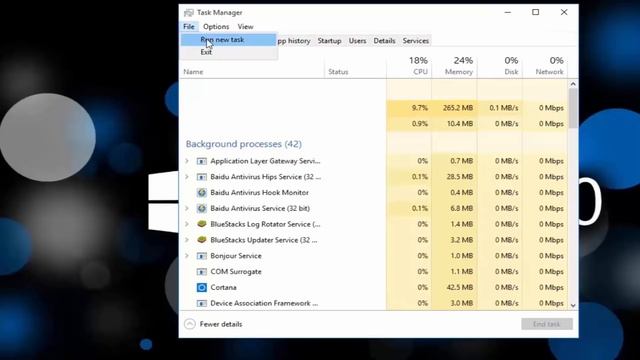Switch to the Startup tab

click(x=329, y=41)
